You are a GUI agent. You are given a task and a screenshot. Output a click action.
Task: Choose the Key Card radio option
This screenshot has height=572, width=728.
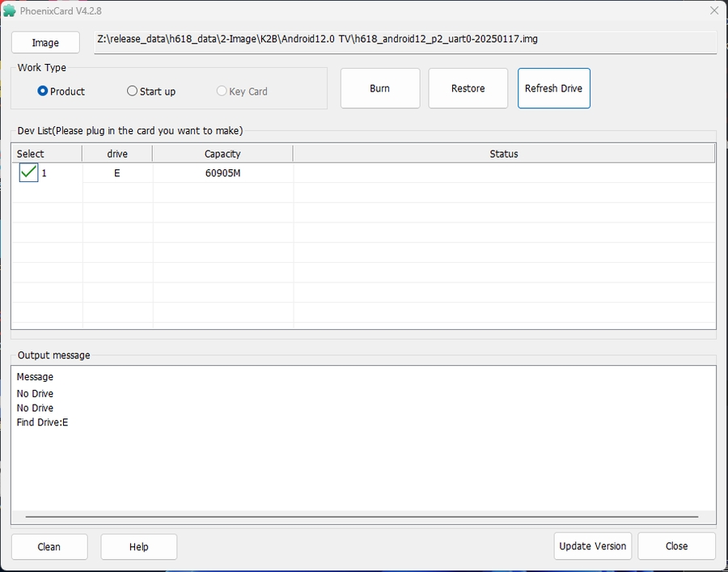click(222, 91)
